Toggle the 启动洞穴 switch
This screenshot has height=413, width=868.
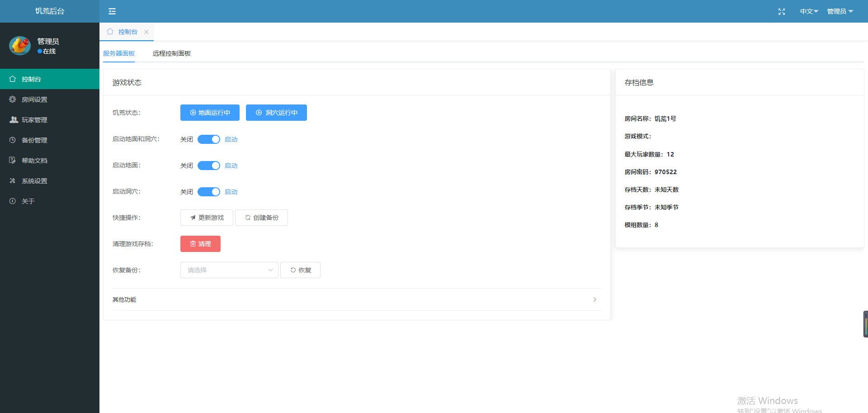pos(209,192)
